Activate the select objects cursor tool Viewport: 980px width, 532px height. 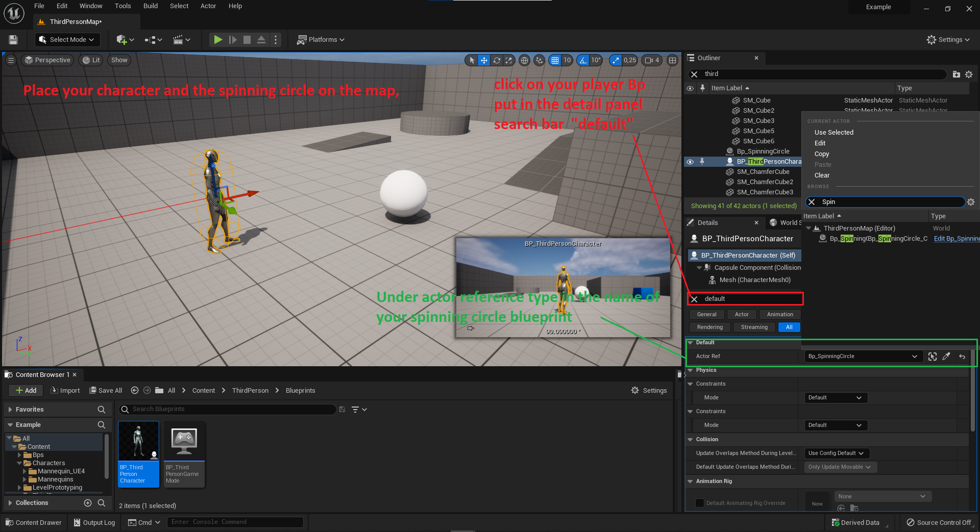click(x=472, y=60)
